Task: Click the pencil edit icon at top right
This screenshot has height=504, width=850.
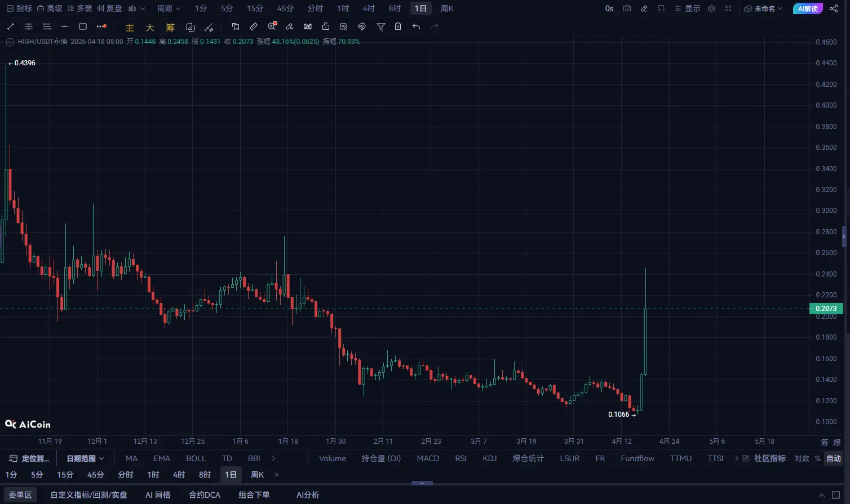Action: (x=644, y=8)
